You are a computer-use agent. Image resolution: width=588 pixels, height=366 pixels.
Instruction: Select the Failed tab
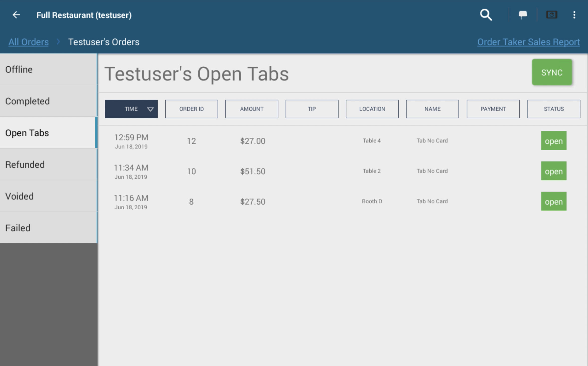[x=48, y=228]
